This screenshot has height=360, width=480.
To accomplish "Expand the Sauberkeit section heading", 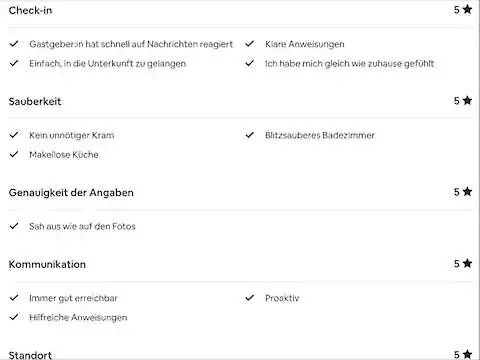I will 35,101.
